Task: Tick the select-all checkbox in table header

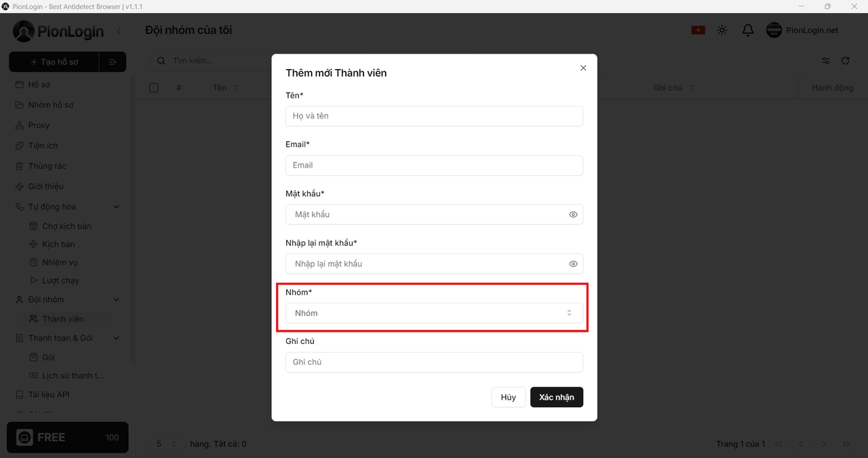Action: tap(154, 88)
